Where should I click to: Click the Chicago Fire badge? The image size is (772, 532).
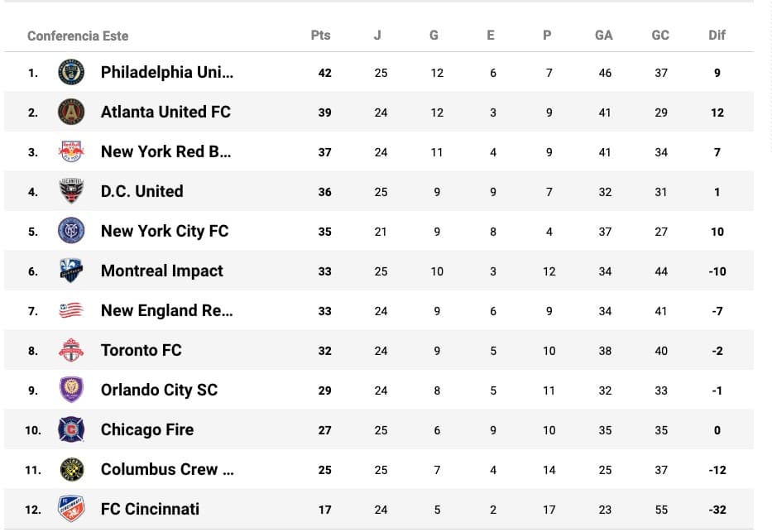[x=71, y=429]
